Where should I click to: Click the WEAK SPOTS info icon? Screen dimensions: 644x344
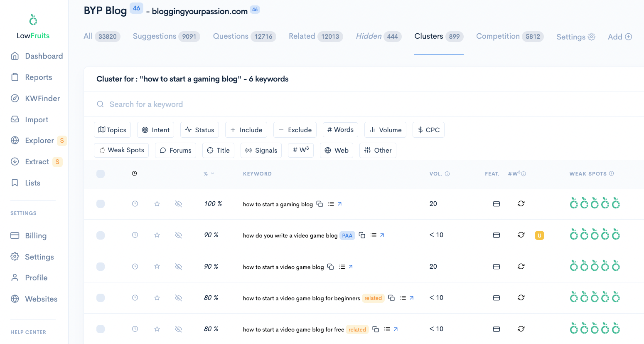612,173
